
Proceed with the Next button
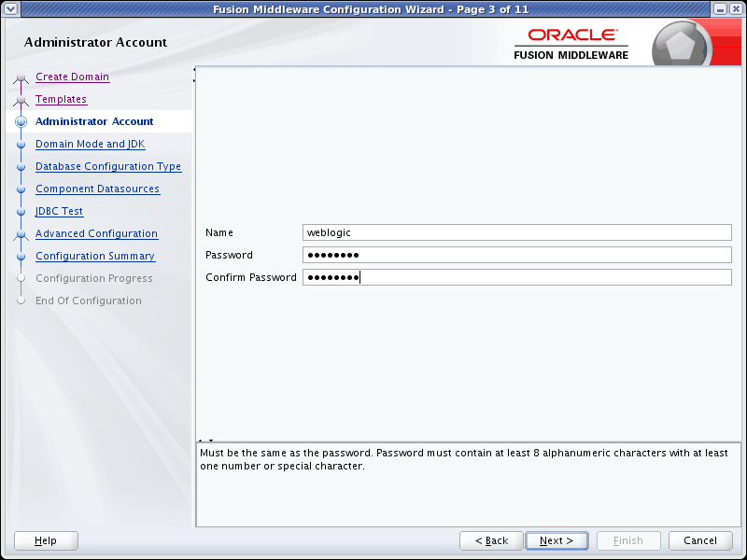(x=557, y=540)
